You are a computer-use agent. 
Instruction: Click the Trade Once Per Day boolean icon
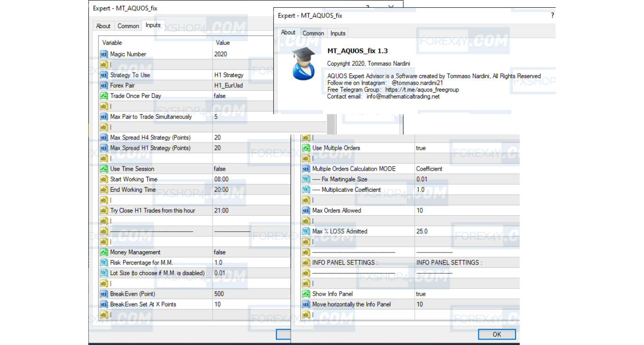103,96
